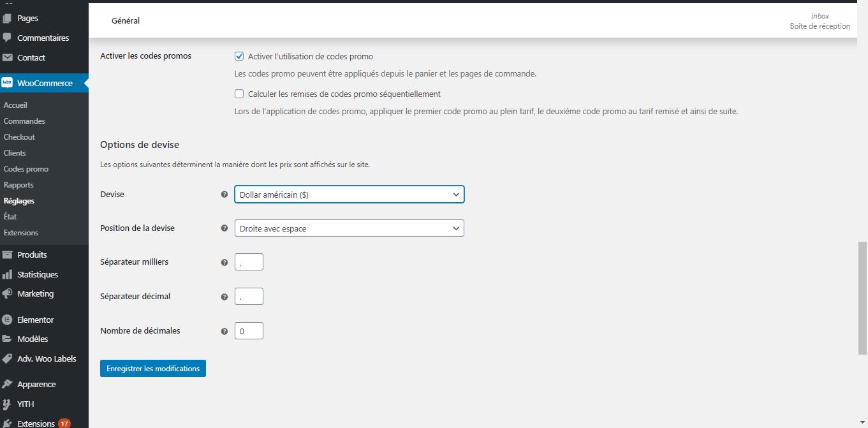
Task: Click the Marketing megaphone icon
Action: pos(7,294)
